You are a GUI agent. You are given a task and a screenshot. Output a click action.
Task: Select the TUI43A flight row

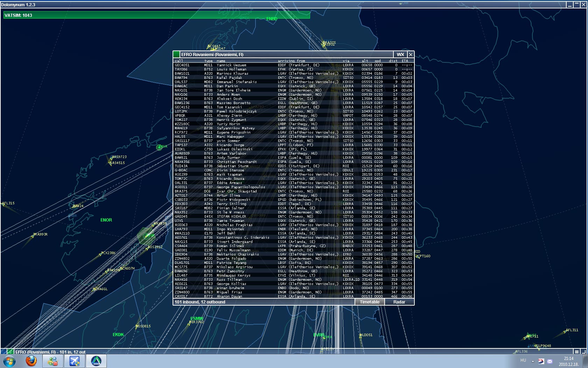294,166
